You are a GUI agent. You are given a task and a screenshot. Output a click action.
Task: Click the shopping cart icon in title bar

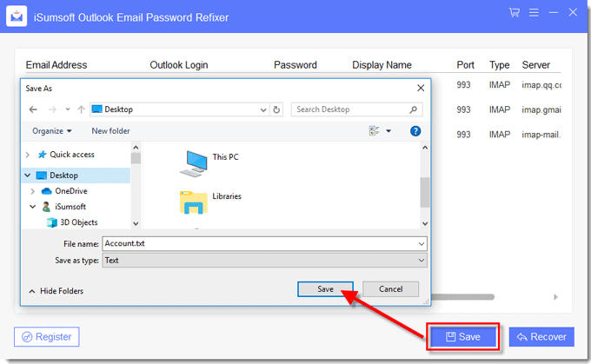(x=515, y=12)
